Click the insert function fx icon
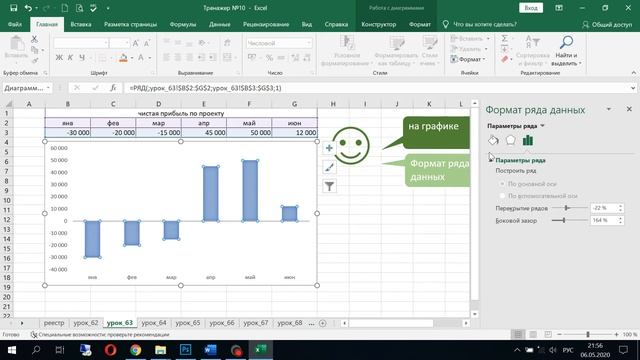The image size is (640, 360). coord(113,88)
